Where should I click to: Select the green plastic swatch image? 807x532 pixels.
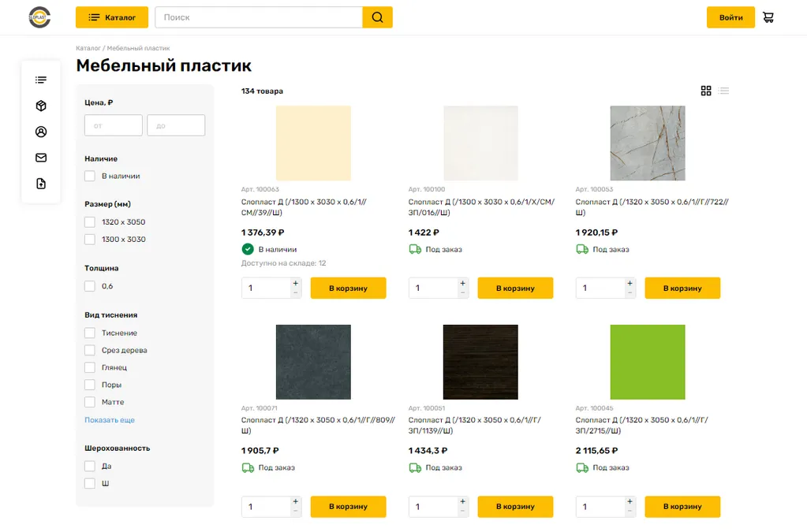pos(647,362)
